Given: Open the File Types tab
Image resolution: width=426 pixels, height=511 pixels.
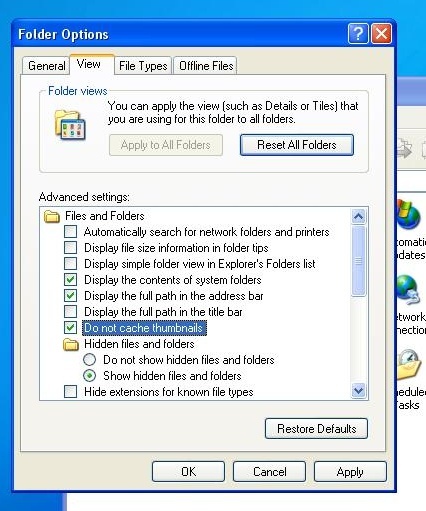Looking at the screenshot, I should pyautogui.click(x=143, y=65).
